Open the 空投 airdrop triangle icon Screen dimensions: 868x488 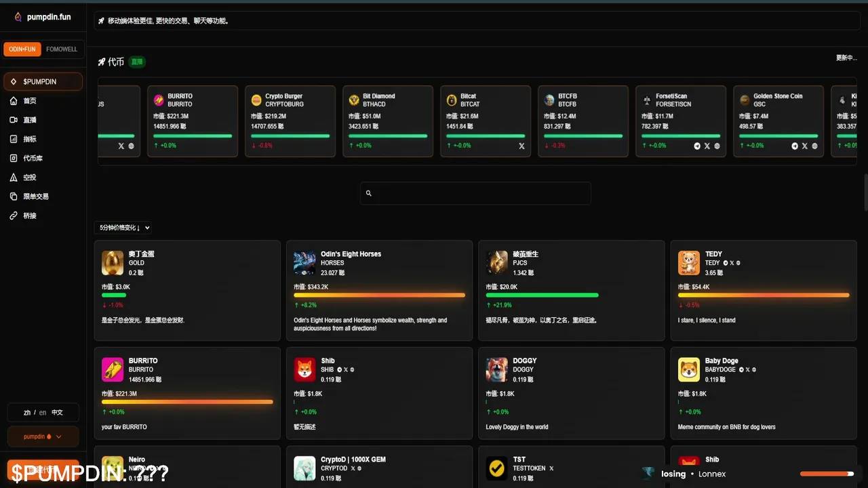coord(14,177)
